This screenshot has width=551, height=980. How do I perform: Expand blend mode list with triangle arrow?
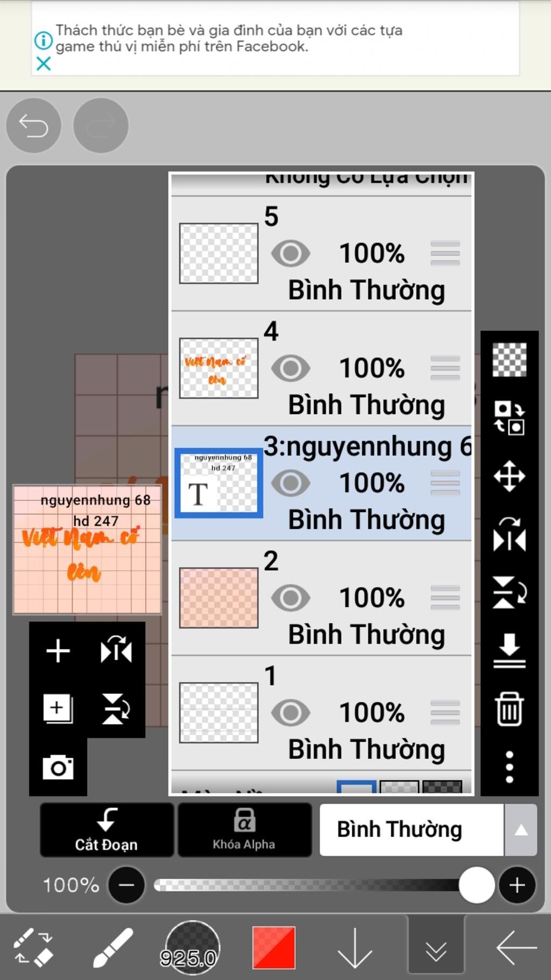pos(521,830)
